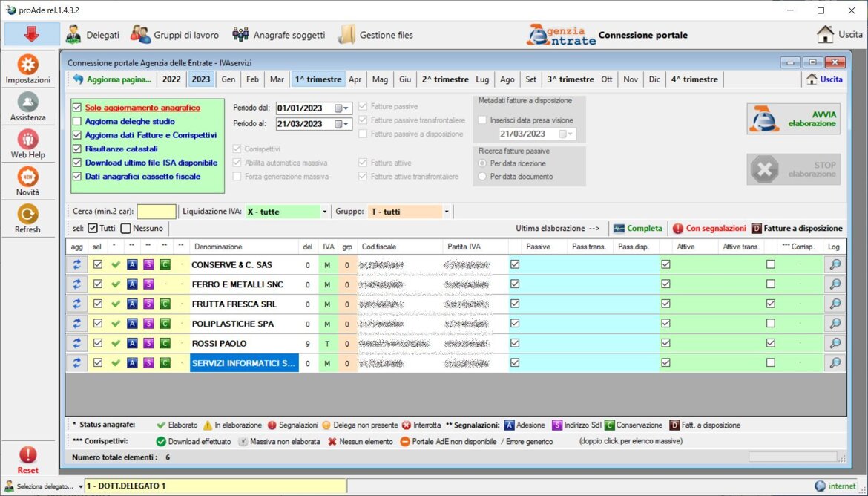Open Anagrafe soggetti in the top menu
The image size is (868, 496).
[279, 35]
